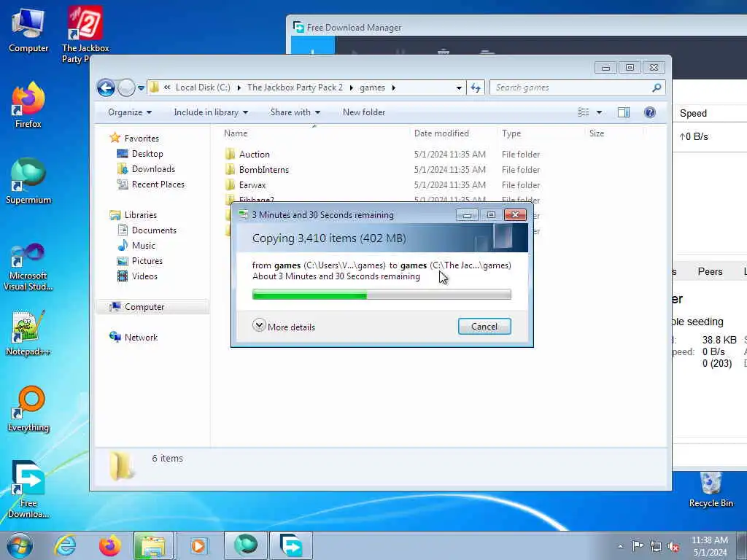Open Organize dropdown menu
Image resolution: width=747 pixels, height=560 pixels.
pyautogui.click(x=130, y=112)
